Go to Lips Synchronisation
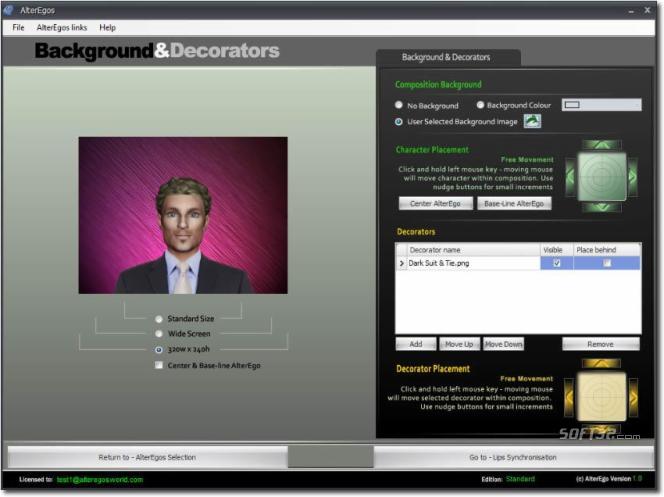664x497 pixels. (x=513, y=457)
